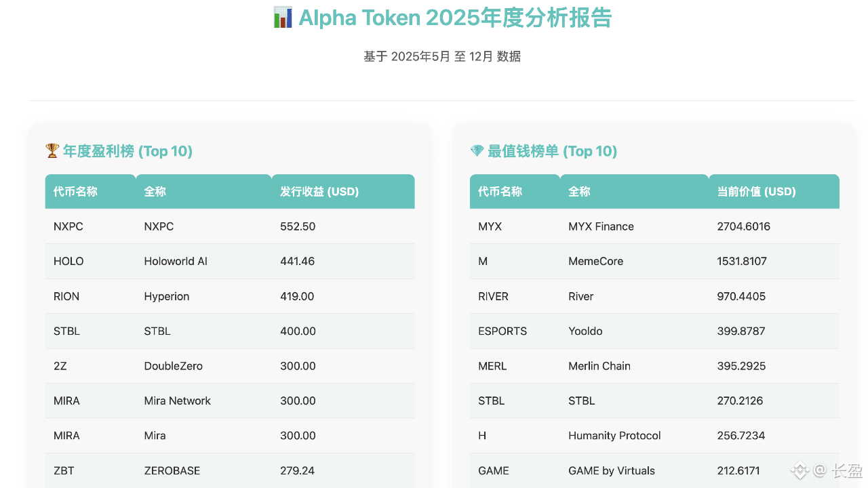
Task: Click 代币名称 header in the profit table
Action: click(75, 192)
